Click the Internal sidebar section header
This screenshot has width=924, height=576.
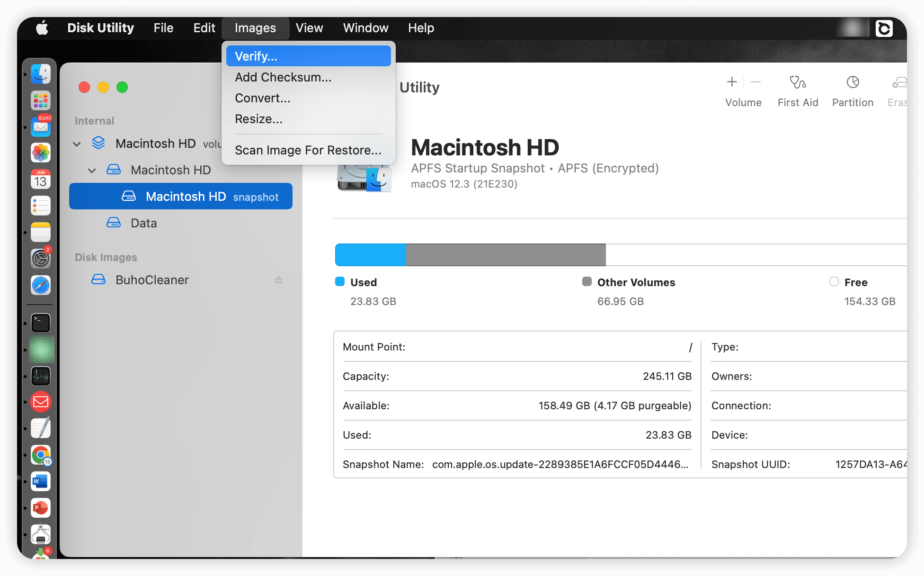(x=94, y=121)
